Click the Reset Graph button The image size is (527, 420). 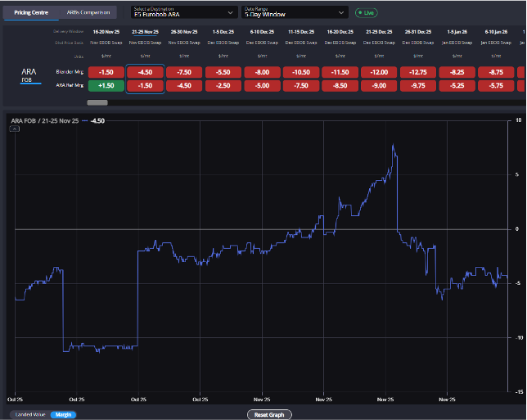[269, 414]
